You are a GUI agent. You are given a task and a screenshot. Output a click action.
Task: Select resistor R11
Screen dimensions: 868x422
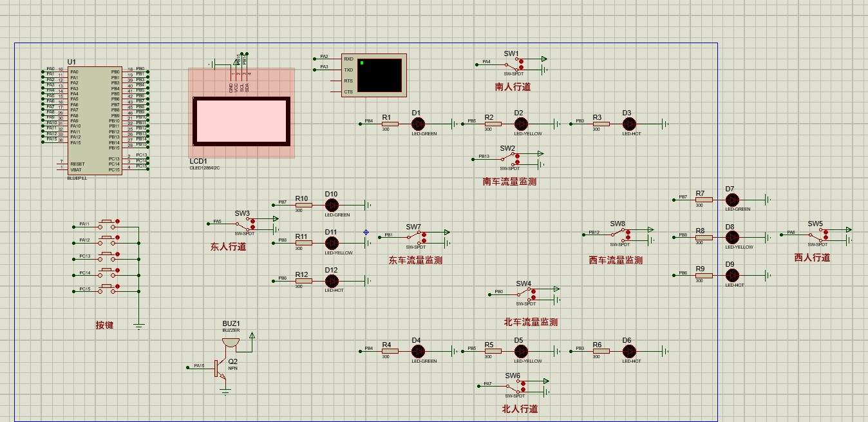pos(303,243)
